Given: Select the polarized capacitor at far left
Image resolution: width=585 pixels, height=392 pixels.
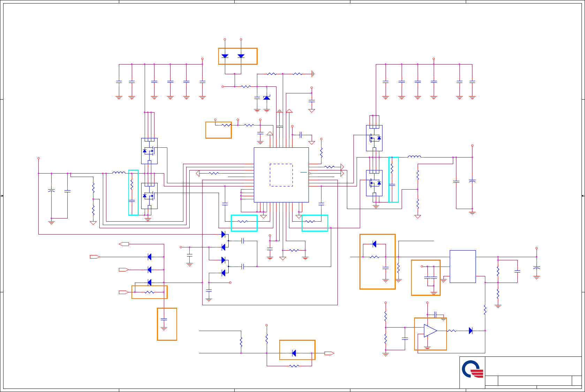Looking at the screenshot, I should pos(51,191).
